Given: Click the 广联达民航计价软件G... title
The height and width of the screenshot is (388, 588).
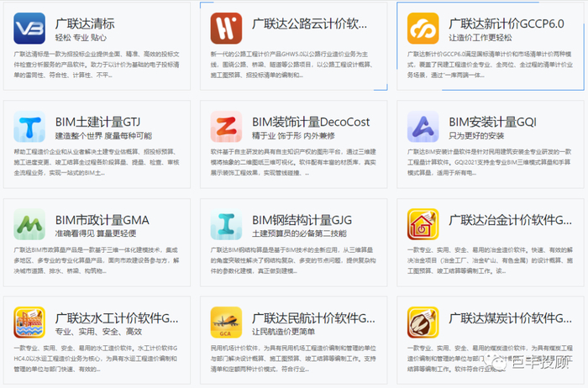Looking at the screenshot, I should coord(313,318).
